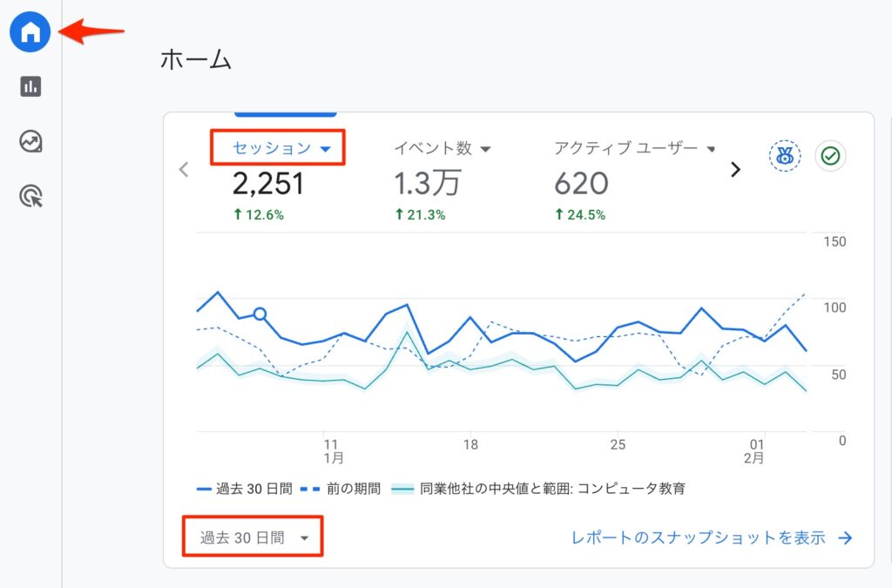Open the Explore icon in the sidebar
This screenshot has height=588, width=892.
[x=30, y=141]
